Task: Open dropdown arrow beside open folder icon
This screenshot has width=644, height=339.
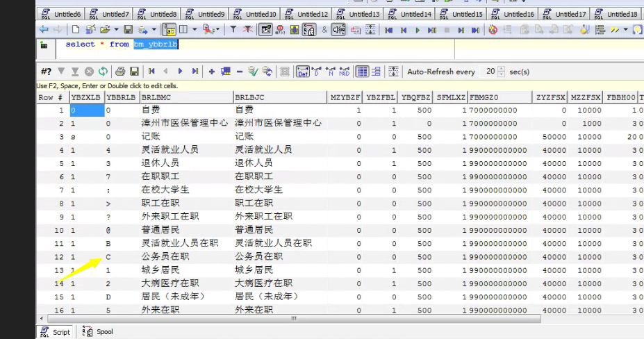Action: tap(115, 30)
